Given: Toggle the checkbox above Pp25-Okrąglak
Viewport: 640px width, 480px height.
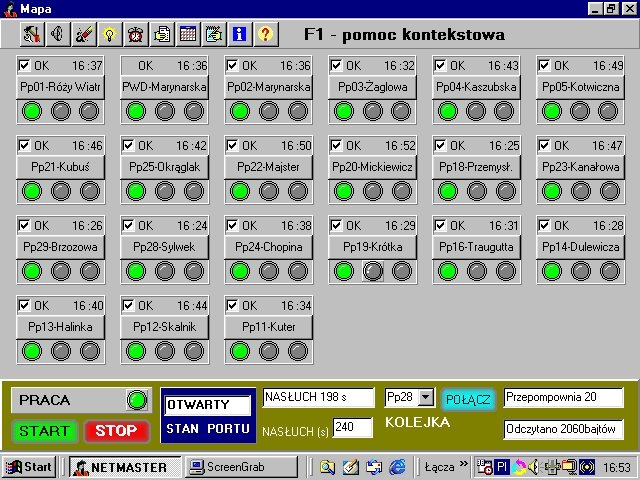Looking at the screenshot, I should [x=128, y=145].
